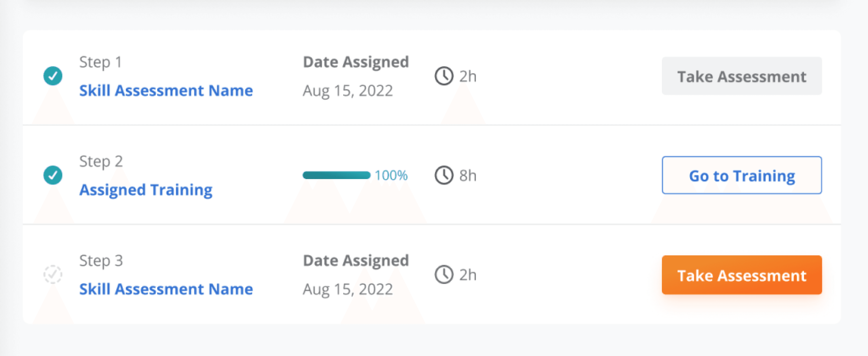Click the Go to Training button
The height and width of the screenshot is (356, 868).
(742, 175)
